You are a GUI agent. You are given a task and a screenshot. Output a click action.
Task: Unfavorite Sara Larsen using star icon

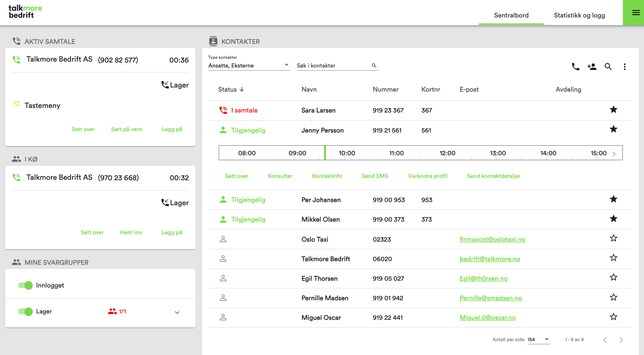coord(613,110)
